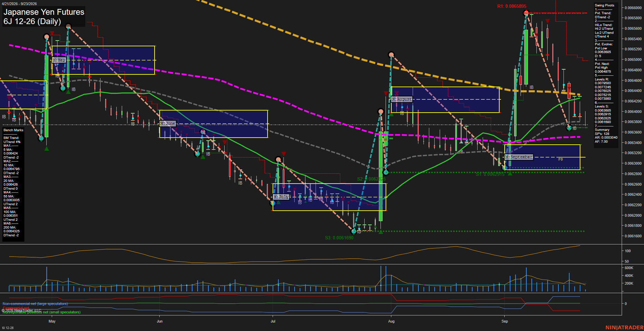The height and width of the screenshot is (331, 644).
Task: Click the 4/21/2026 - 9/23/2026 date range
Action: [x=19, y=4]
